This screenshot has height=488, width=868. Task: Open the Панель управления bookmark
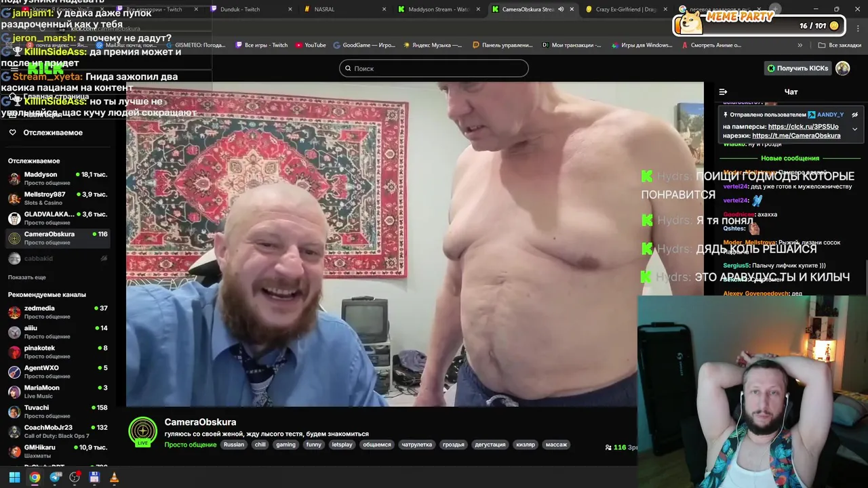502,45
